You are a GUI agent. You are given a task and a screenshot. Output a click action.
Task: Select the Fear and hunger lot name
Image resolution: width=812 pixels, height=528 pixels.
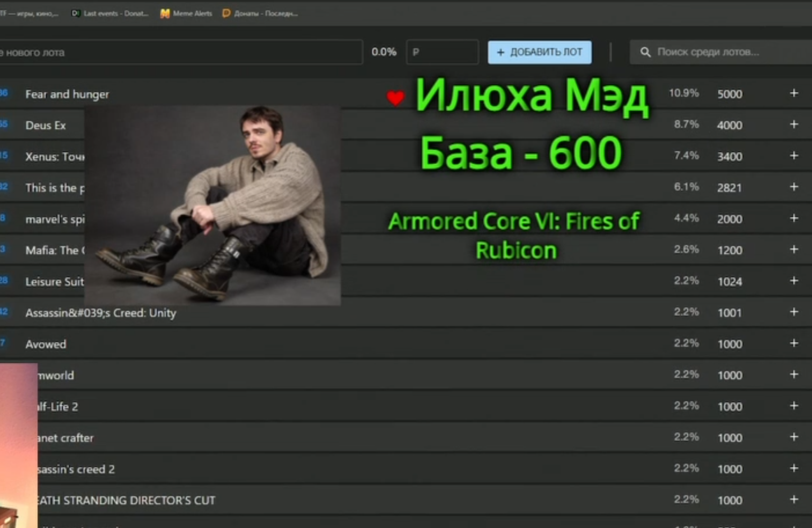(67, 94)
